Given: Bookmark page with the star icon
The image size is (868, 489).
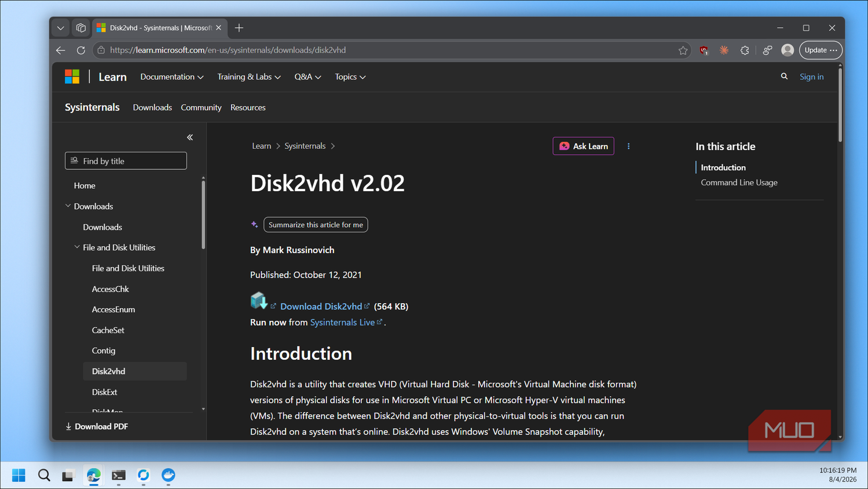Looking at the screenshot, I should (x=683, y=50).
